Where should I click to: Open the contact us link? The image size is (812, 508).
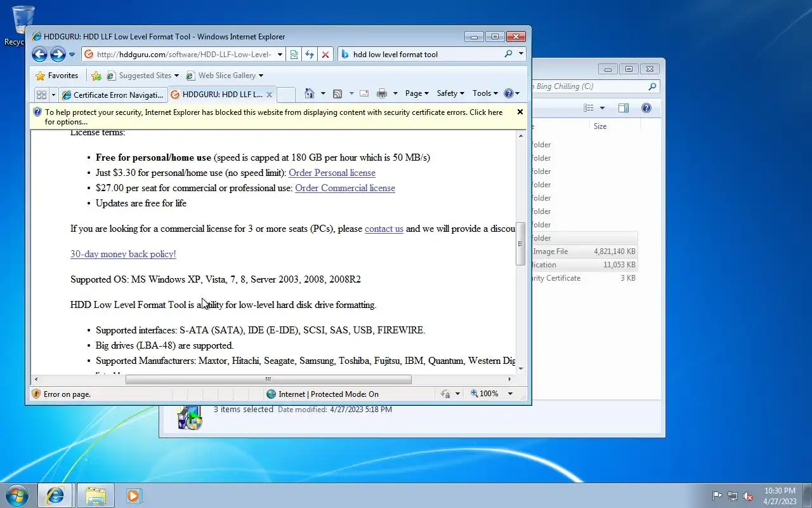[x=384, y=229]
